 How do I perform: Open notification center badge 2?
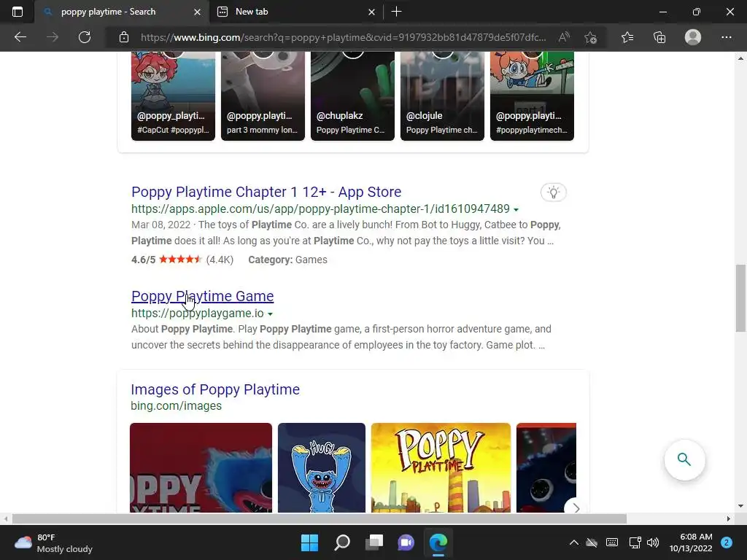(x=727, y=542)
